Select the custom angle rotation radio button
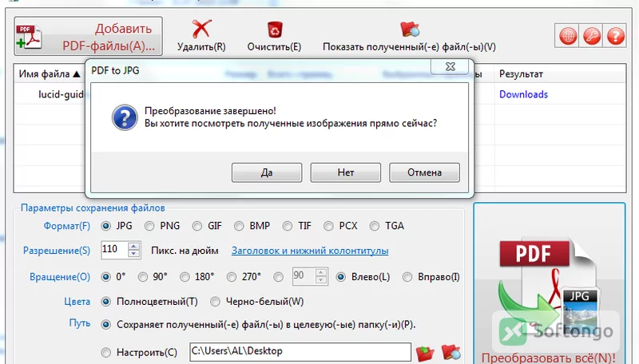 (x=278, y=277)
